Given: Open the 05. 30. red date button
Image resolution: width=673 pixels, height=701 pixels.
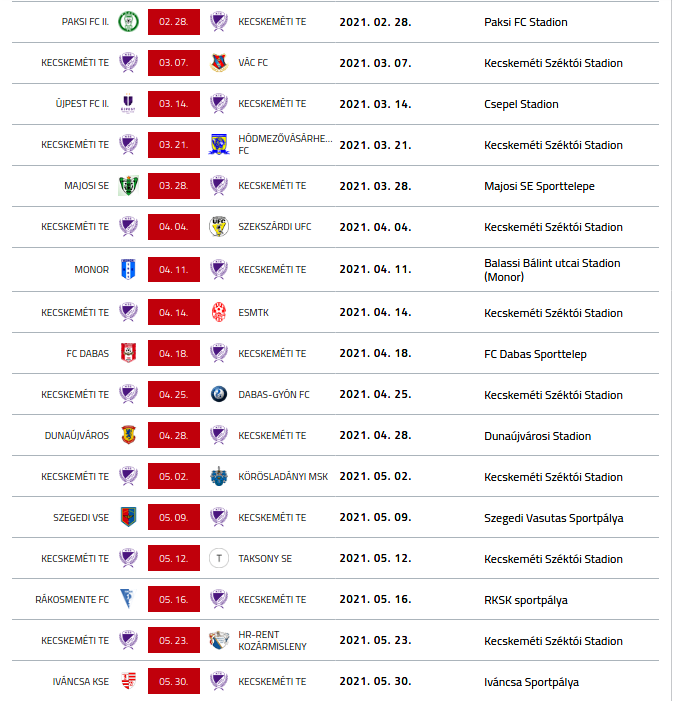Looking at the screenshot, I should pyautogui.click(x=174, y=681).
